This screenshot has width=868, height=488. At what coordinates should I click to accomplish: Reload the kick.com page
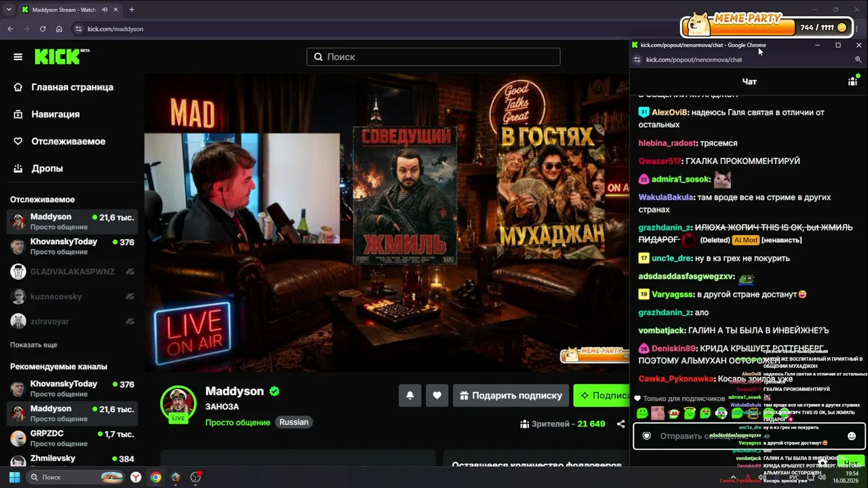[43, 29]
